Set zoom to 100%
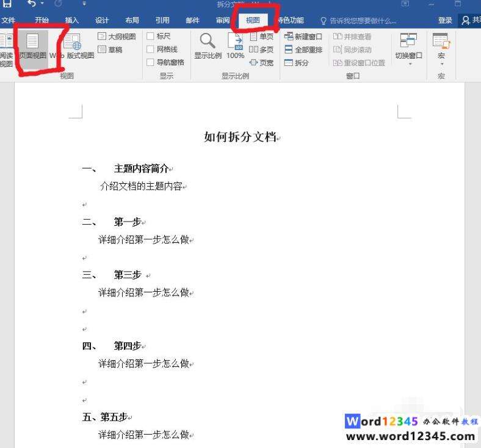 (235, 46)
